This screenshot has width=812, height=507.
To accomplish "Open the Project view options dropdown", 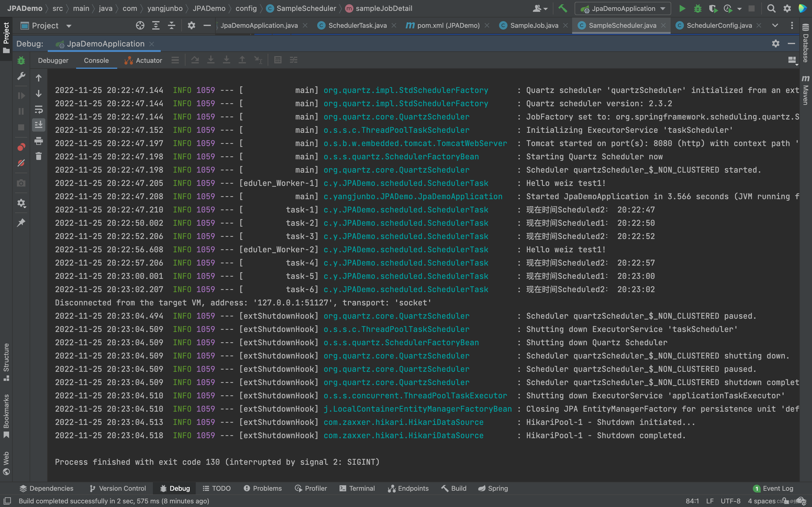I will point(69,25).
